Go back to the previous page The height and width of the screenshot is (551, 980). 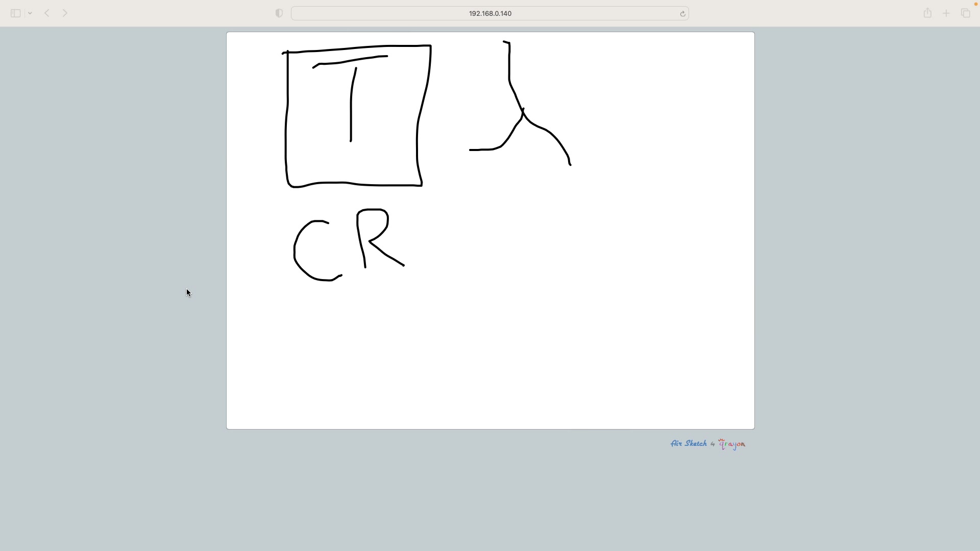47,13
